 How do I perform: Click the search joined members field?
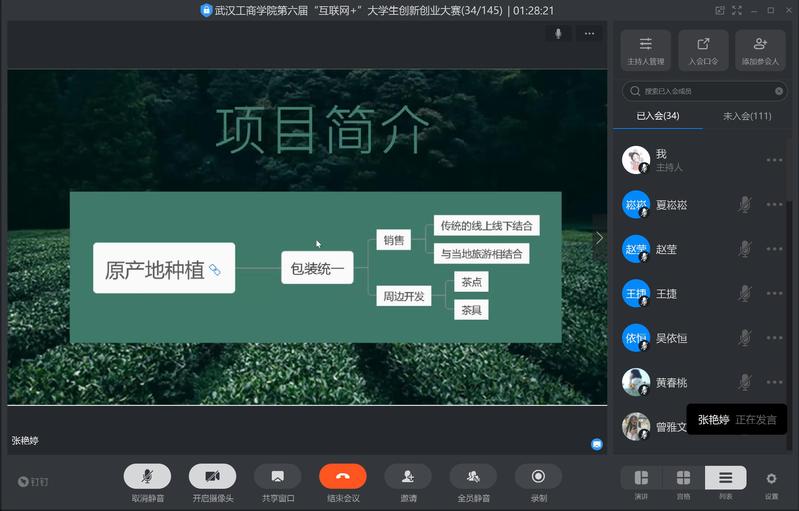(x=700, y=91)
